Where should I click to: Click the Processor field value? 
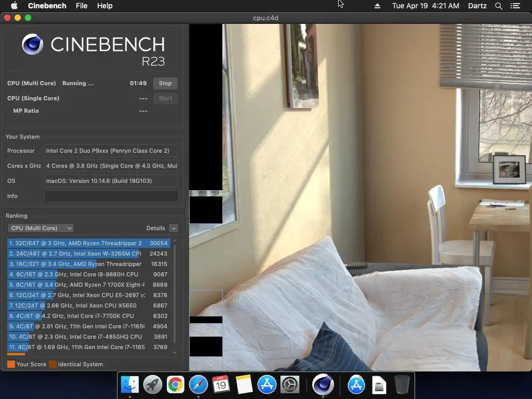[x=111, y=151]
